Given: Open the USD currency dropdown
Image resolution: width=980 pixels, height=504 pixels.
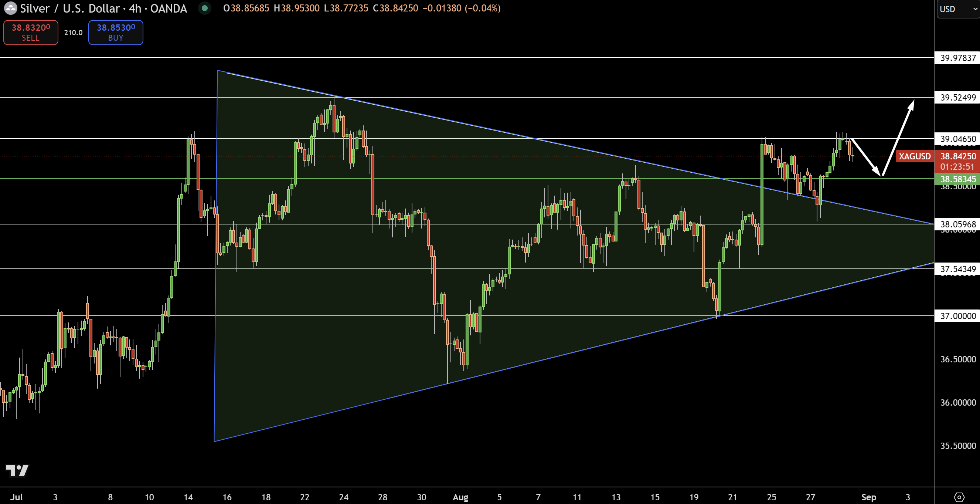Looking at the screenshot, I should 958,9.
